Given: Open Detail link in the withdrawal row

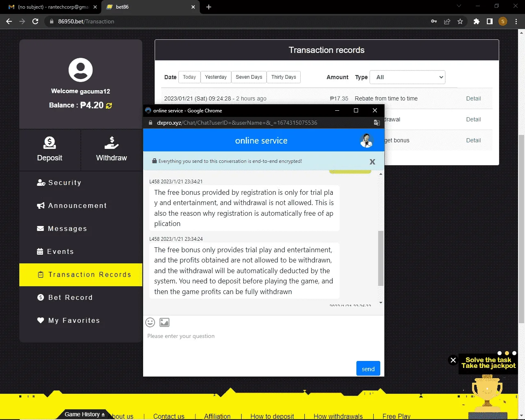Looking at the screenshot, I should coord(473,119).
